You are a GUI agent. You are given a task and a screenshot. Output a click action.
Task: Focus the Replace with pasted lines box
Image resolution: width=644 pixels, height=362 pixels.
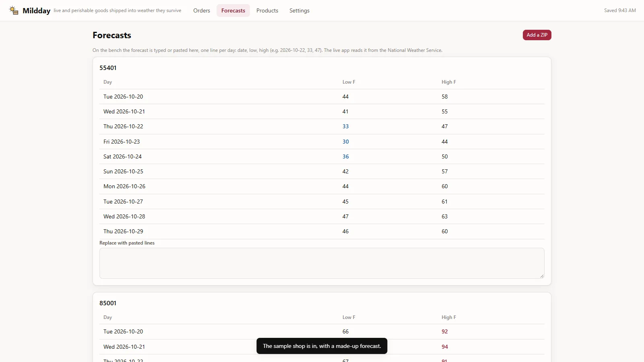pyautogui.click(x=322, y=263)
